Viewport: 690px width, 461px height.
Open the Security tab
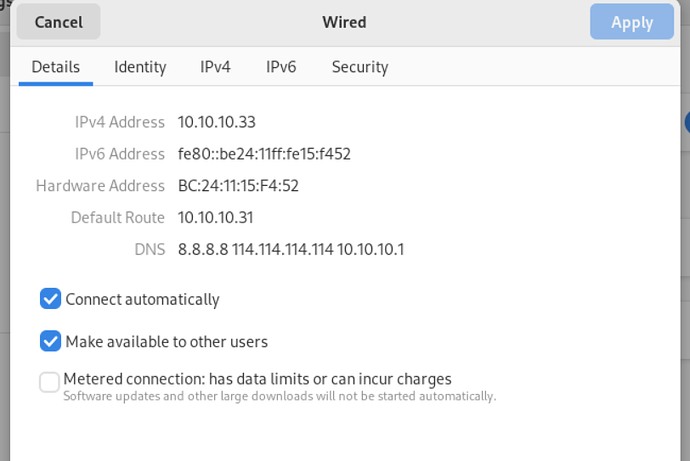tap(360, 67)
